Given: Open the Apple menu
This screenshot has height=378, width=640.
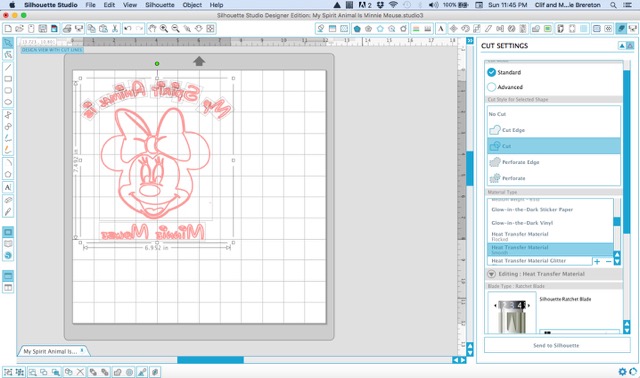Looking at the screenshot, I should [x=12, y=5].
